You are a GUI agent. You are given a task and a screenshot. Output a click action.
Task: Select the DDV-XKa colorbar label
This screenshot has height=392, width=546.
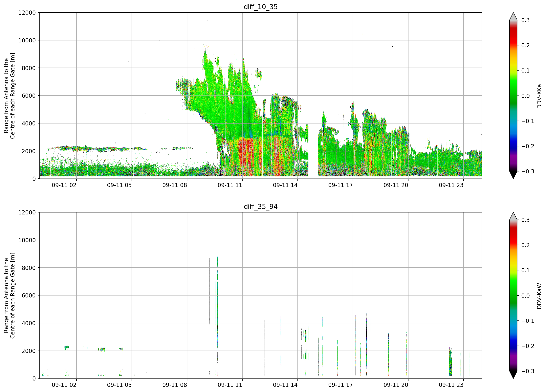click(539, 96)
